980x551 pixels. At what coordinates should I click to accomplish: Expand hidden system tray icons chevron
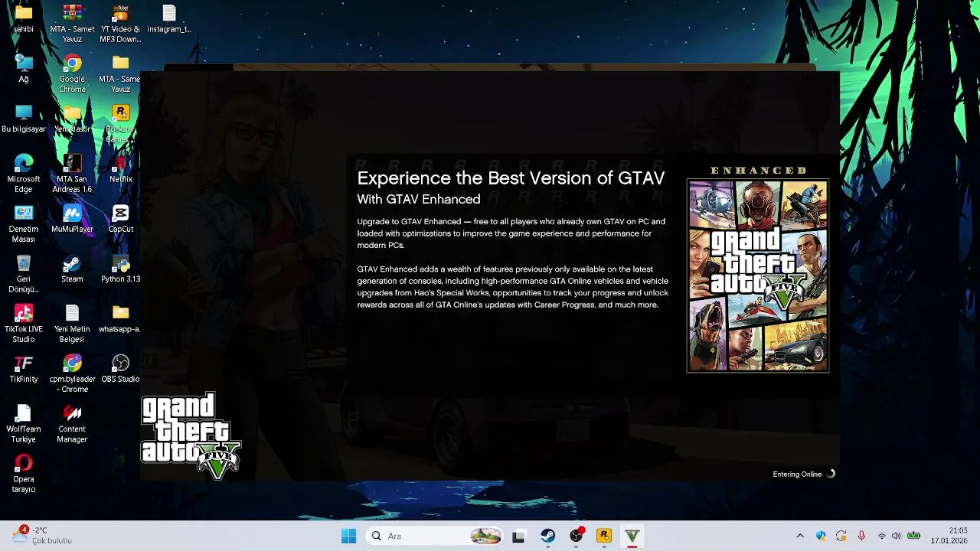[800, 536]
